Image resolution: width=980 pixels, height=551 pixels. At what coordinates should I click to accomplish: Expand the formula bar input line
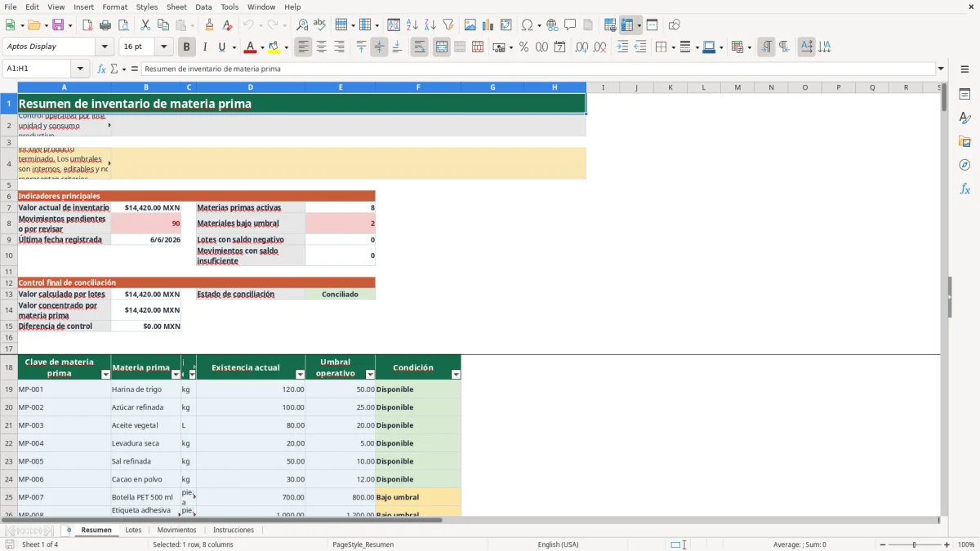tap(941, 69)
